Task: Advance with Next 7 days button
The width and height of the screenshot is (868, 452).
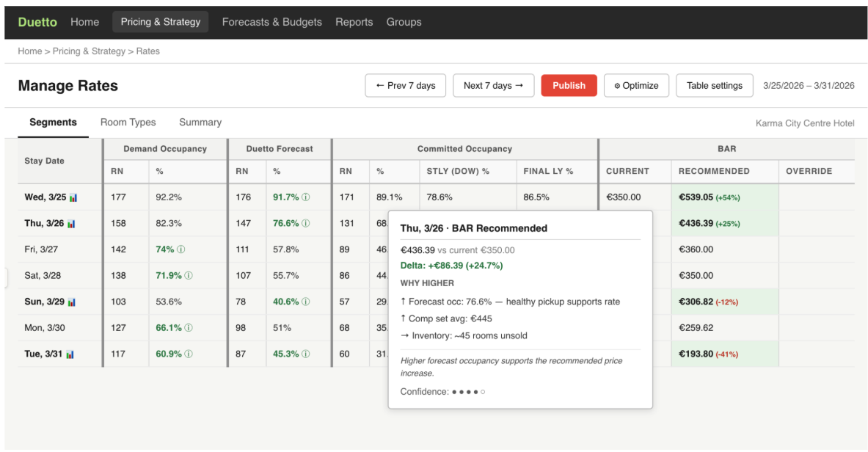Action: [x=493, y=86]
